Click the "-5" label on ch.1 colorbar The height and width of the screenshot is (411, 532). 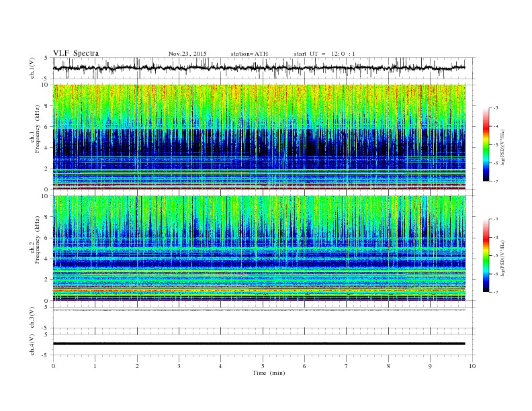(x=495, y=144)
